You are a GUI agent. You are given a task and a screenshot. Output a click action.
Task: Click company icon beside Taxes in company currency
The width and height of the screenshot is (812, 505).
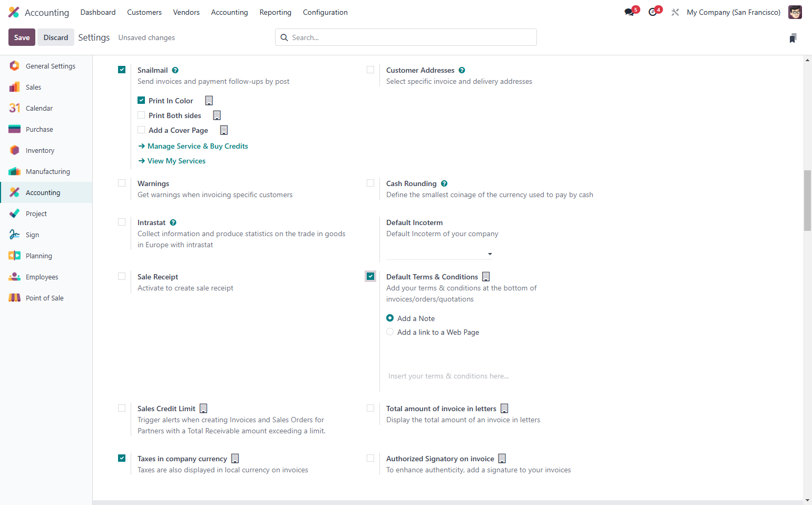point(235,458)
